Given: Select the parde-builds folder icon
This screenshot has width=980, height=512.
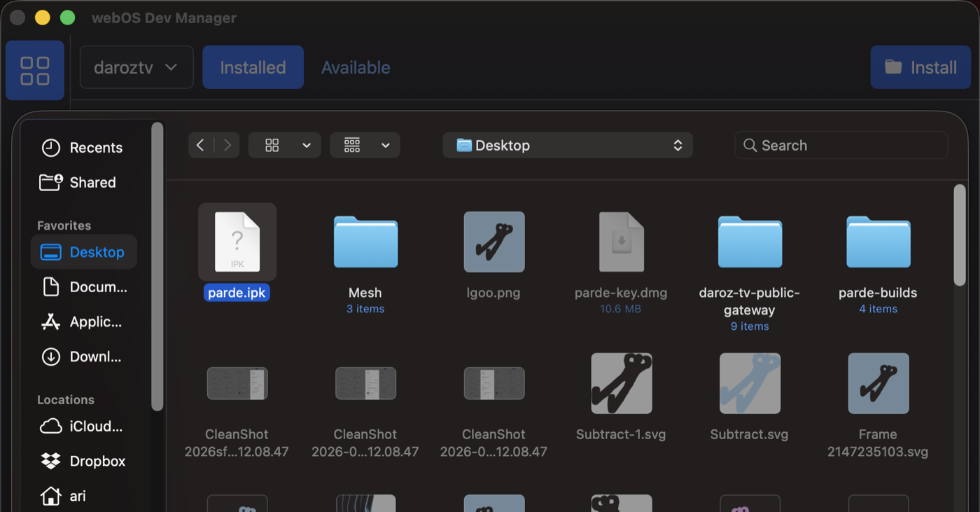Looking at the screenshot, I should point(878,242).
